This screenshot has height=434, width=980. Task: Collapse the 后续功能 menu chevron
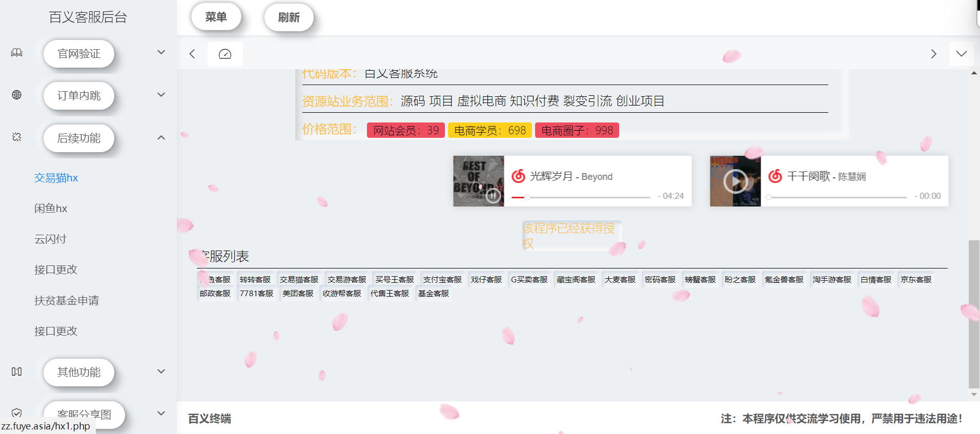161,137
